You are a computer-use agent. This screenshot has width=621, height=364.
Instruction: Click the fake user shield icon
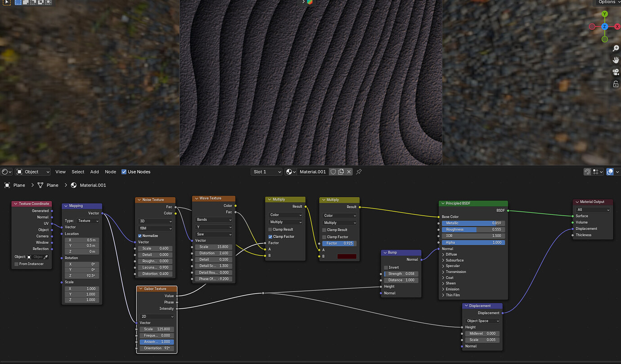[x=333, y=172]
